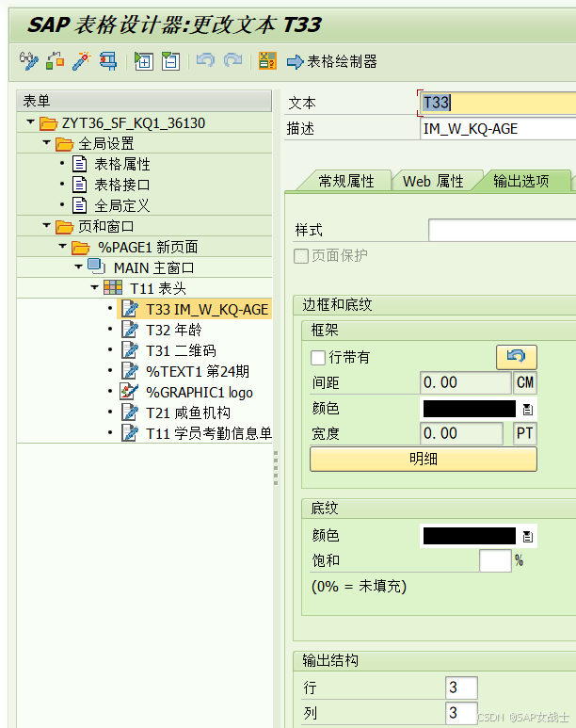
Task: Click the 文本 name field containing T33
Action: 498,103
